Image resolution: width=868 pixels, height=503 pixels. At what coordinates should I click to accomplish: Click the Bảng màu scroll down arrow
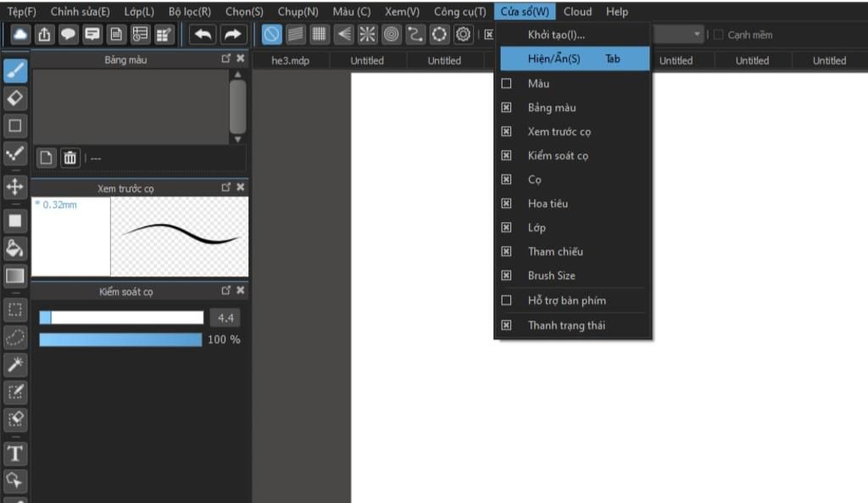[x=237, y=140]
